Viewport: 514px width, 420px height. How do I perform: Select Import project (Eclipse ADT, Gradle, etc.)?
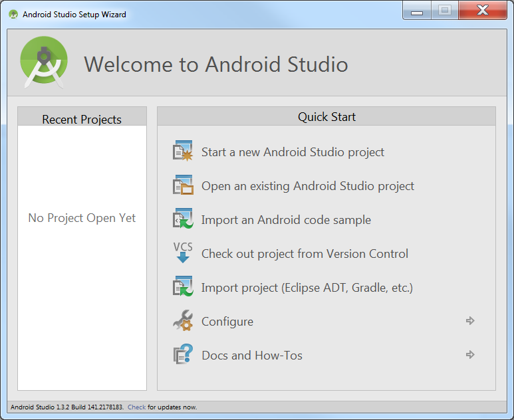coord(307,288)
